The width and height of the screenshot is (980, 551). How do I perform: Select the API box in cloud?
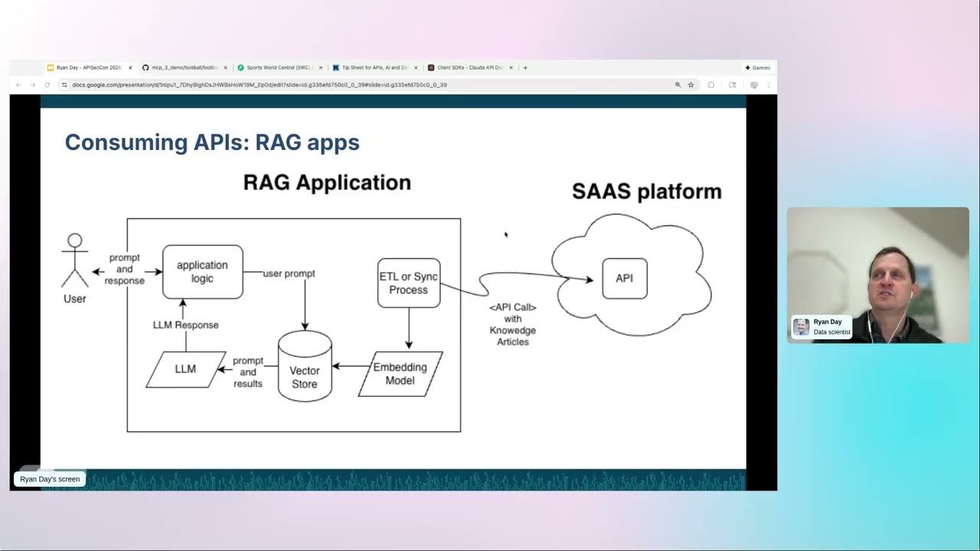pyautogui.click(x=625, y=279)
